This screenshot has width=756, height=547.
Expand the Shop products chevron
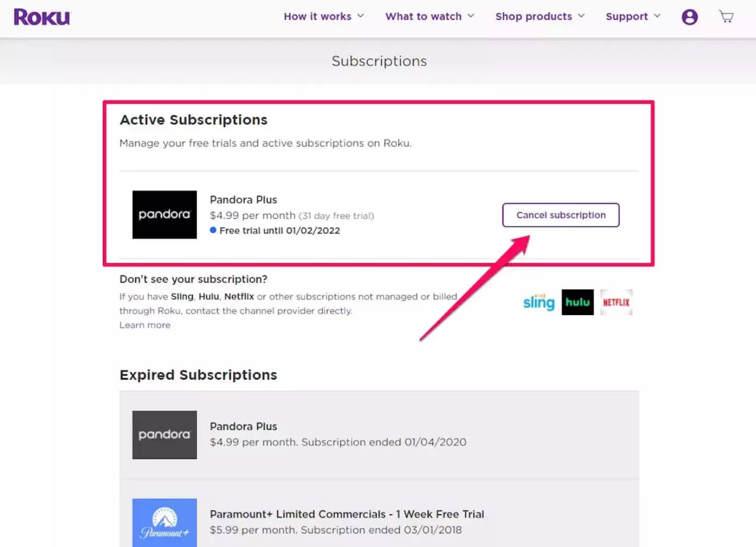coord(581,16)
